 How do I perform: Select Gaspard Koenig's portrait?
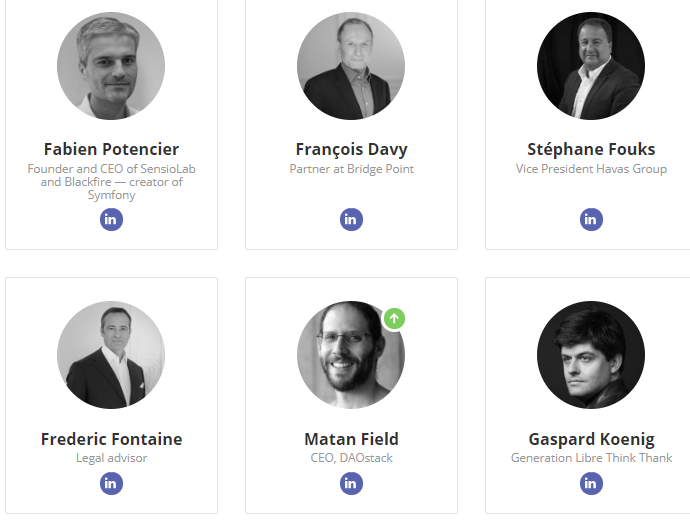click(x=591, y=355)
